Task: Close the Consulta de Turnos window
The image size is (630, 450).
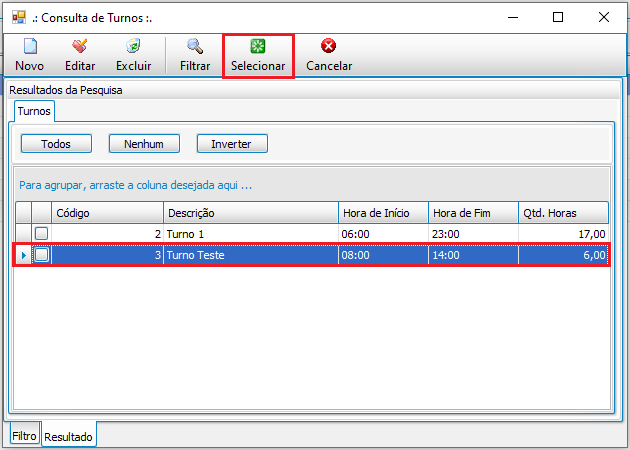Action: tap(603, 17)
